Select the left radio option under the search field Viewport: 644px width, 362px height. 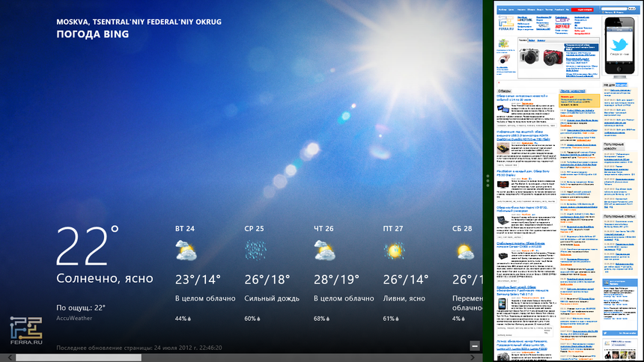pyautogui.click(x=603, y=12)
